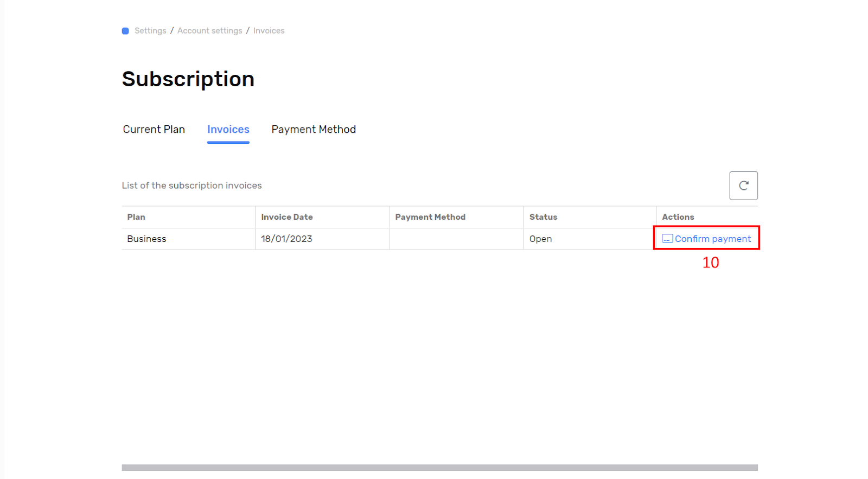Image resolution: width=868 pixels, height=479 pixels.
Task: Click the Subscription page heading
Action: tap(188, 79)
